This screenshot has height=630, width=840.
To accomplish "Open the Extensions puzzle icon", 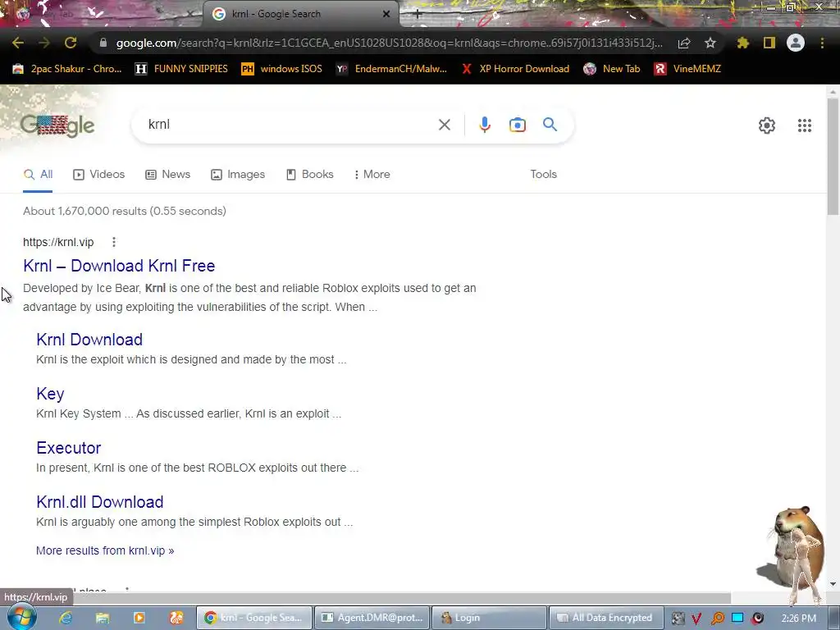I will 742,43.
